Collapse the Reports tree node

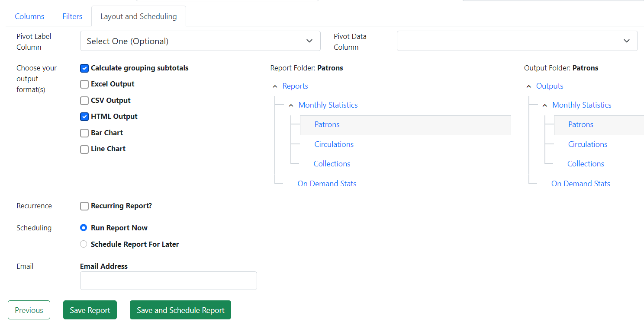275,86
